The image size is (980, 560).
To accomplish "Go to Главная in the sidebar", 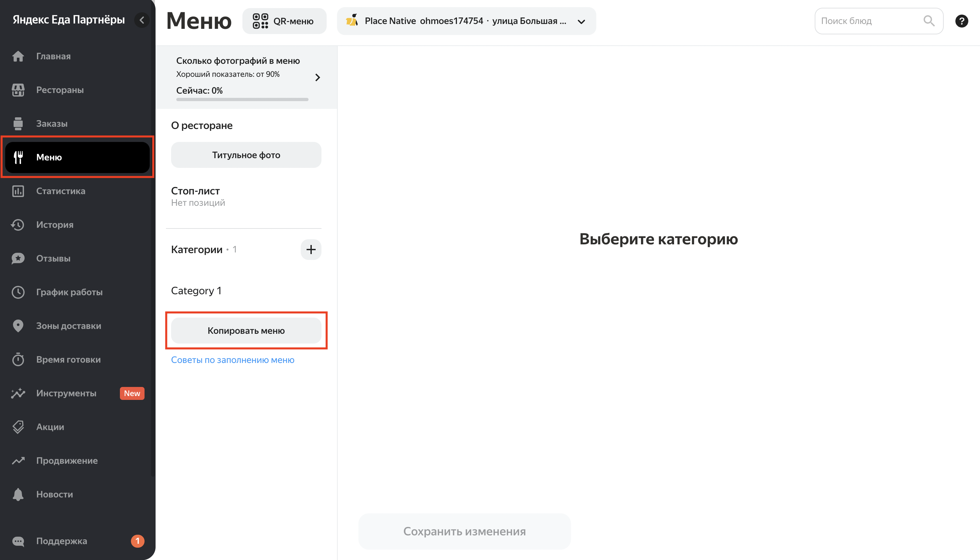I will point(77,56).
